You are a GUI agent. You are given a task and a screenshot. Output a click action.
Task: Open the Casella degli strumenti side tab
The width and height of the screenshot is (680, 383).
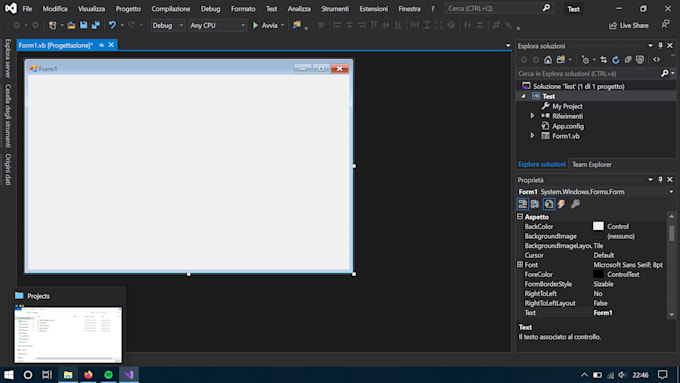8,116
